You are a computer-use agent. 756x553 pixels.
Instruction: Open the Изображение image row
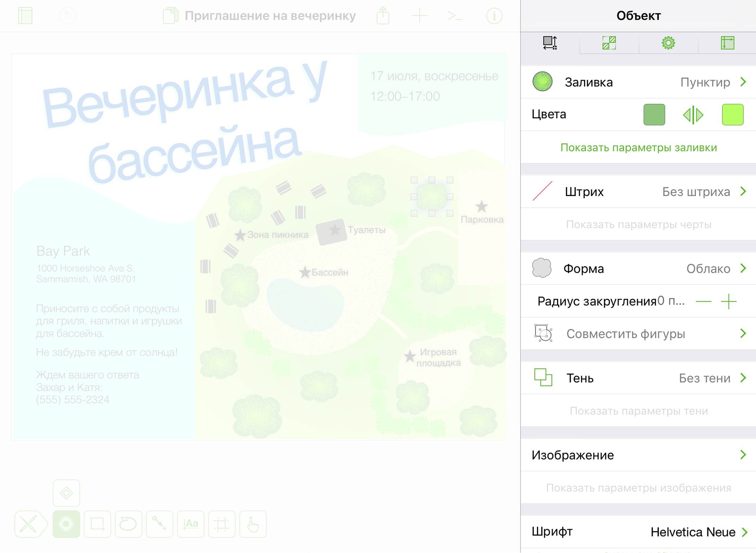(x=638, y=455)
